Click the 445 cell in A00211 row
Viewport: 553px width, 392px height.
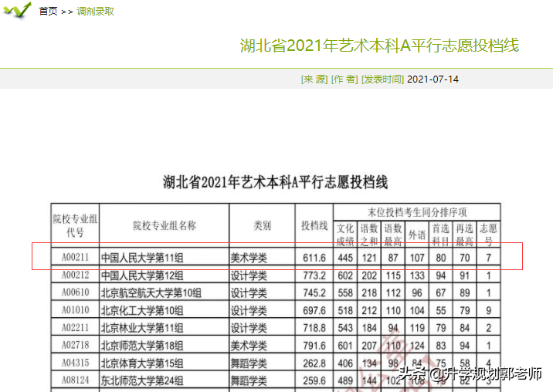pos(345,258)
